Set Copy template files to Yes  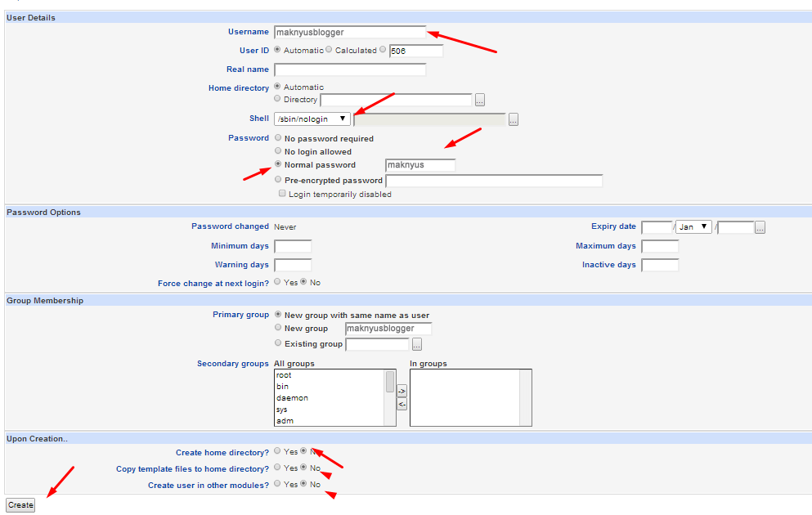(x=277, y=468)
